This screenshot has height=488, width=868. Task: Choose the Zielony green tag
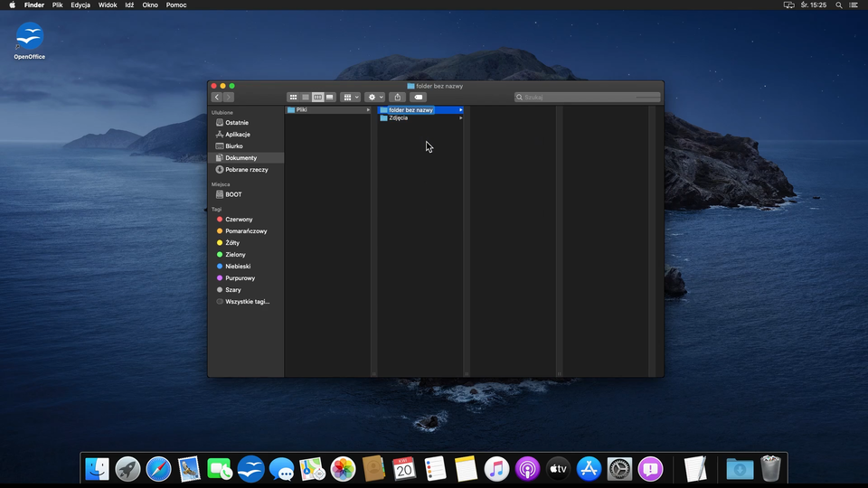pyautogui.click(x=235, y=255)
